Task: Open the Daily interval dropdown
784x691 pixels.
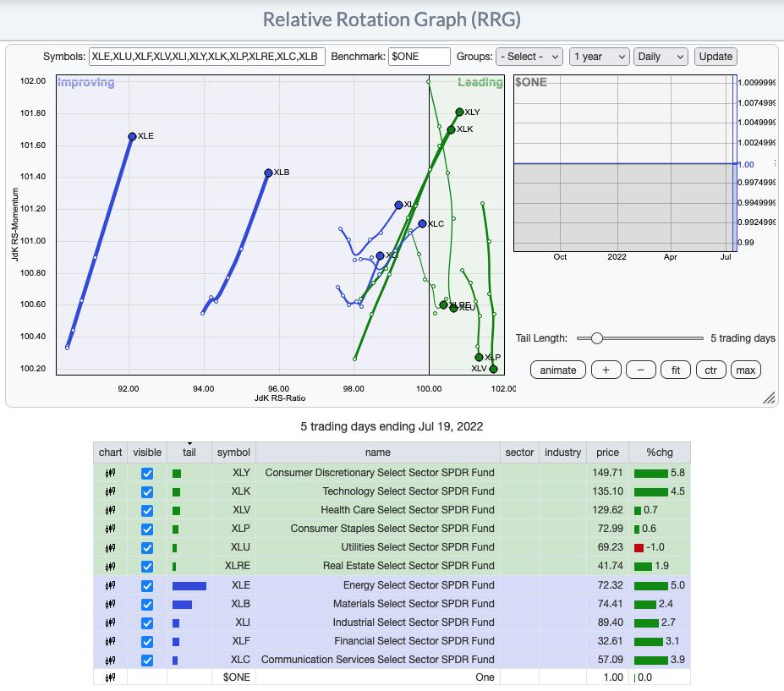Action: [661, 57]
